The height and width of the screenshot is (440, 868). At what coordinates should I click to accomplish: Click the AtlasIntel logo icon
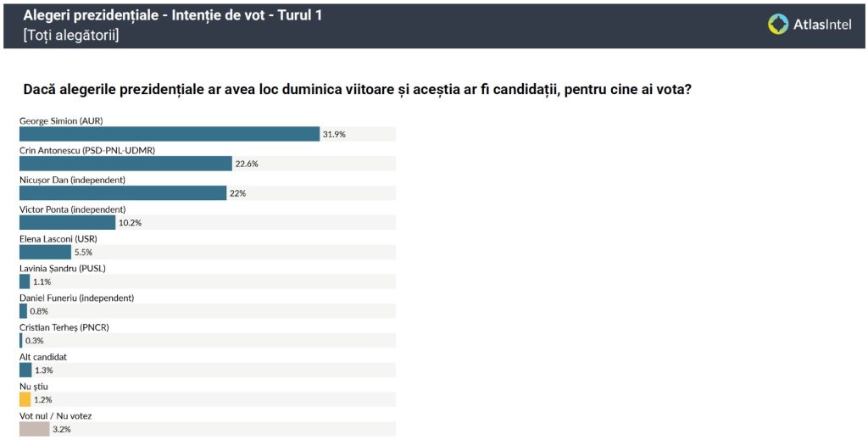(x=778, y=24)
